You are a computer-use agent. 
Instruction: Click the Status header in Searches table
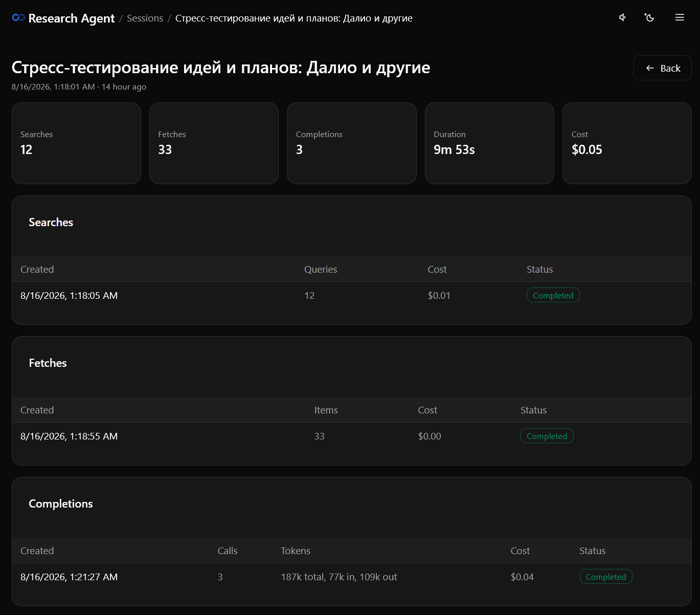point(540,270)
